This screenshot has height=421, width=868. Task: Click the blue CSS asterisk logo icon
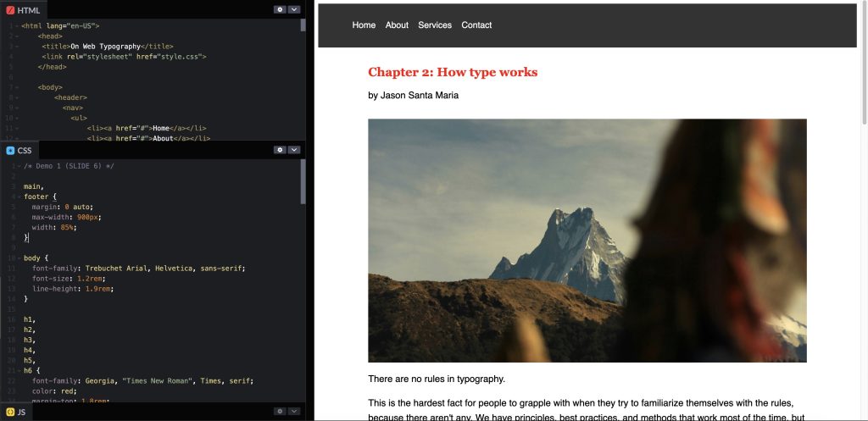coord(10,151)
